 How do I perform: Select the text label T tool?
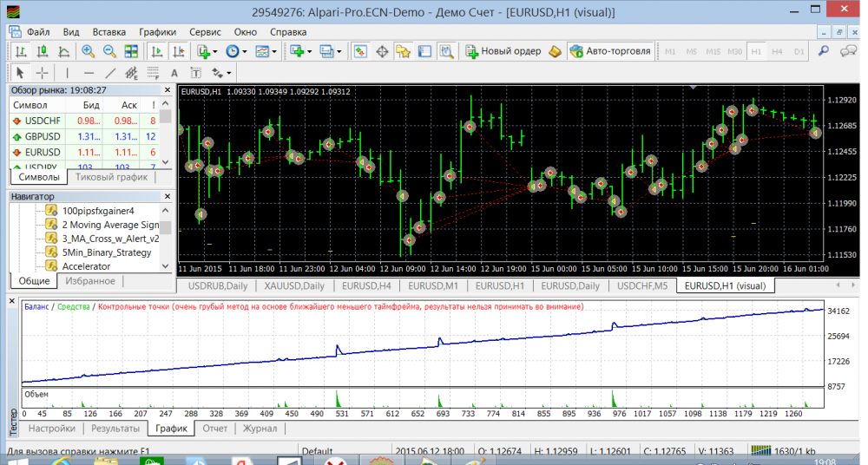(x=195, y=73)
